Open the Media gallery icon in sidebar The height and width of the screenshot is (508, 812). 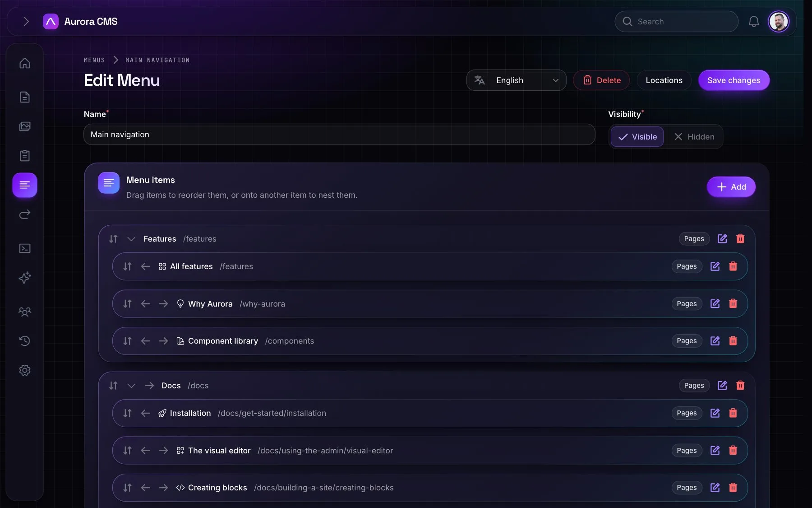coord(25,126)
